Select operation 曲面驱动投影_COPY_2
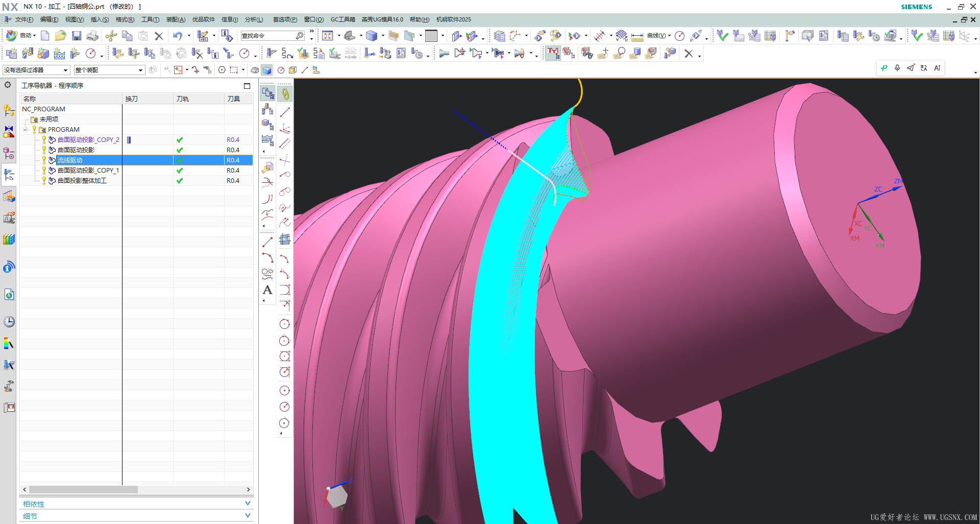Viewport: 980px width, 524px height. [x=88, y=140]
